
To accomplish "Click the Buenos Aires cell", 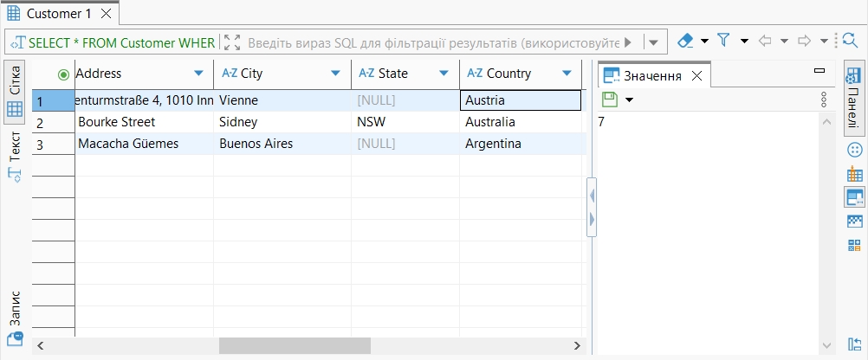I will 282,144.
